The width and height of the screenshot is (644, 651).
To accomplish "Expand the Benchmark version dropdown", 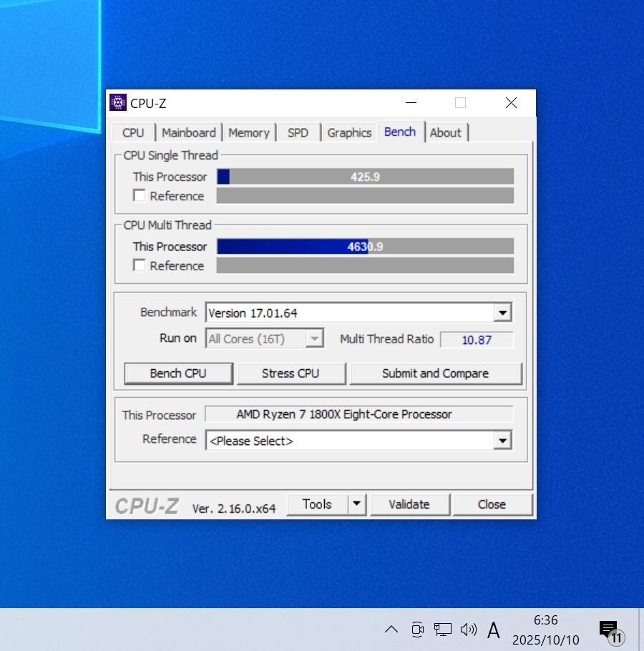I will point(502,313).
